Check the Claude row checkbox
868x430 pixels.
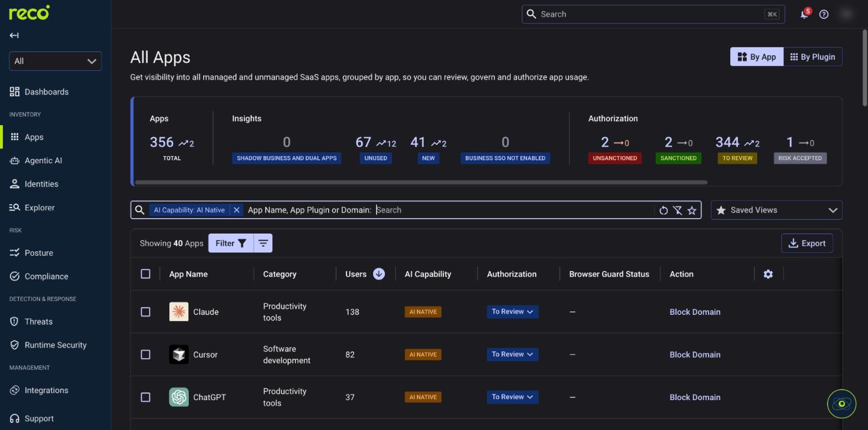click(x=146, y=312)
